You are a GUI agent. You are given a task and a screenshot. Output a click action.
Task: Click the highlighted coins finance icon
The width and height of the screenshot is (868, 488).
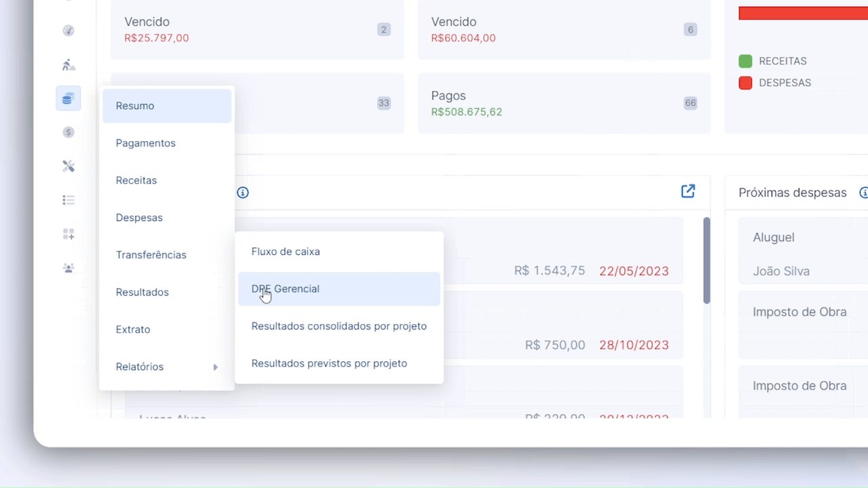pyautogui.click(x=68, y=99)
